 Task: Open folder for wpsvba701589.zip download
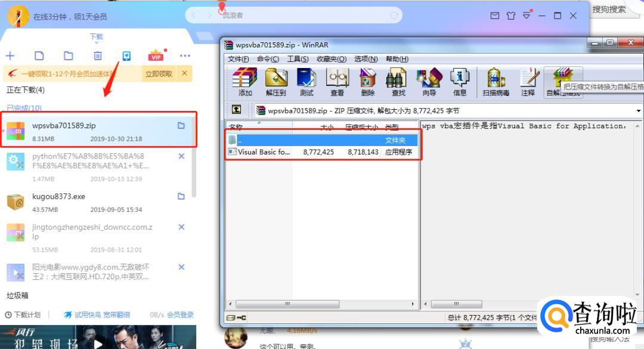(x=181, y=125)
